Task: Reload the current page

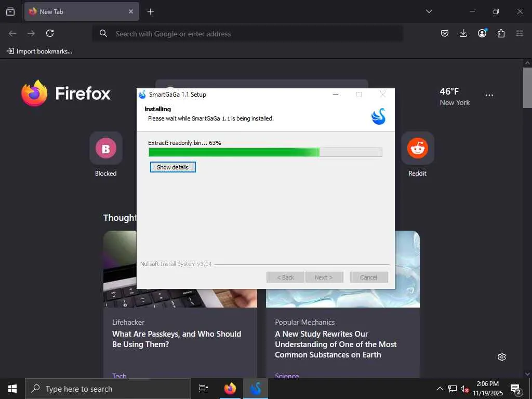Action: tap(50, 33)
